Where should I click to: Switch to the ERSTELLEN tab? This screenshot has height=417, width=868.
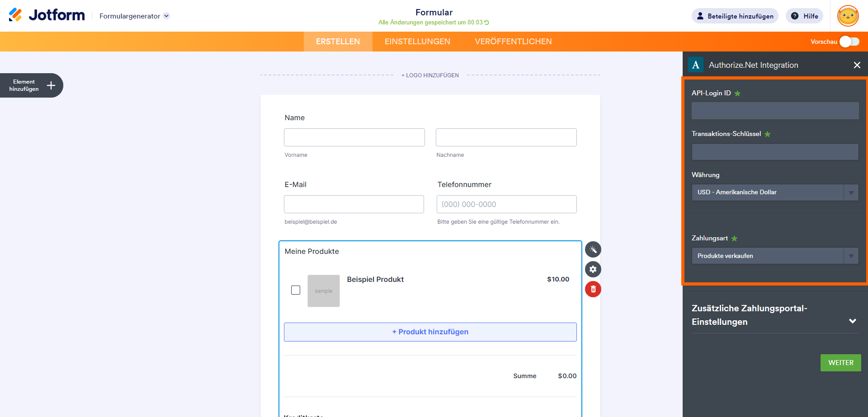coord(338,42)
